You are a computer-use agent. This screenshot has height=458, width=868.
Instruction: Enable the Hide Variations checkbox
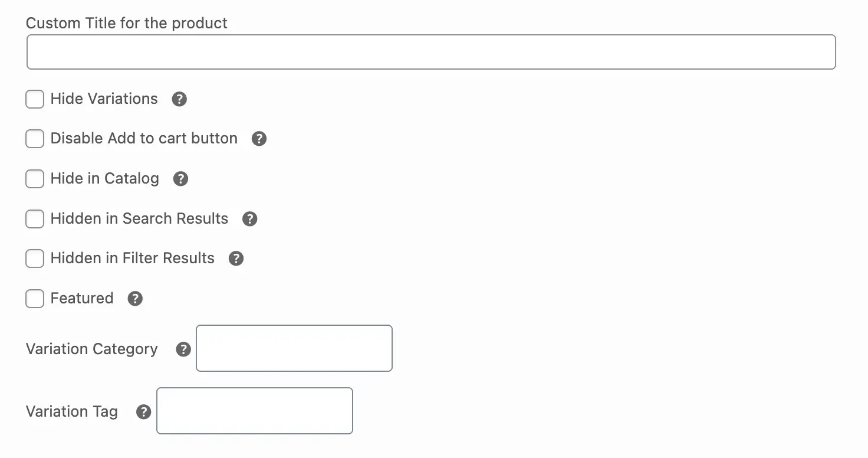point(35,99)
